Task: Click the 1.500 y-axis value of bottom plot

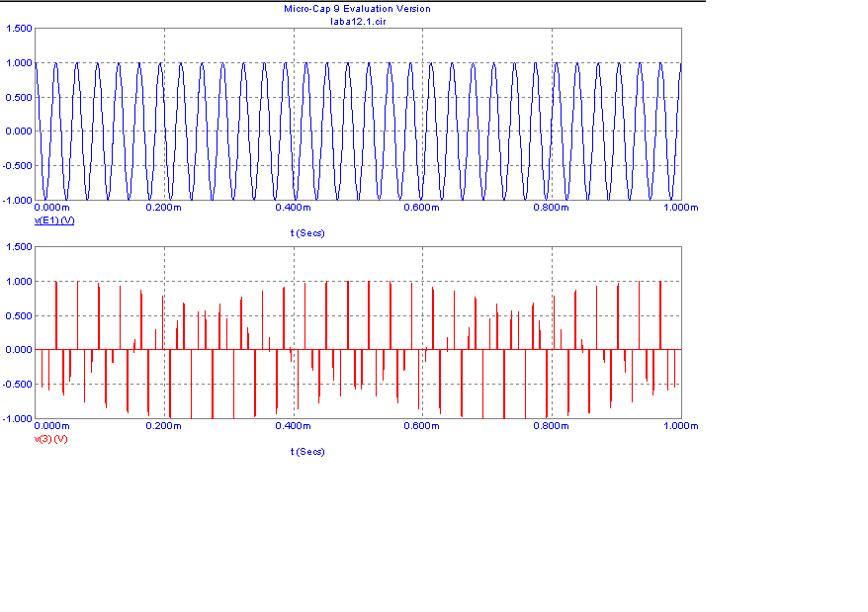Action: pos(19,247)
